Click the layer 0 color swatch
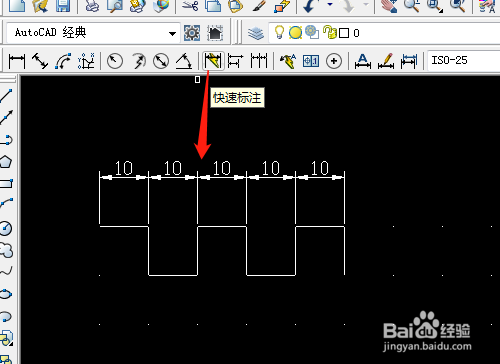This screenshot has width=500, height=364. click(x=344, y=33)
